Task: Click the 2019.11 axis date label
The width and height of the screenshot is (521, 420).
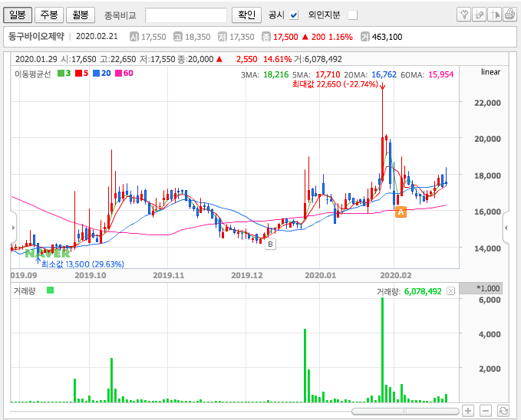Action: click(x=169, y=275)
